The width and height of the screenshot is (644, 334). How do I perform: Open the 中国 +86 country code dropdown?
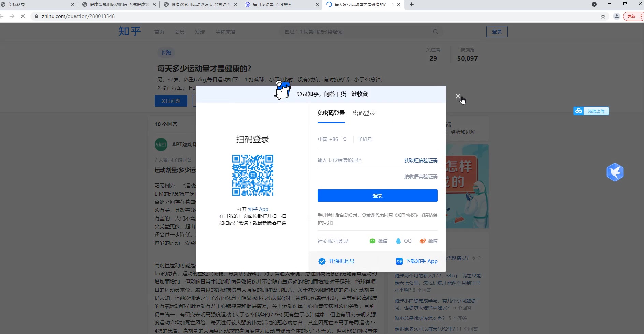pos(332,139)
